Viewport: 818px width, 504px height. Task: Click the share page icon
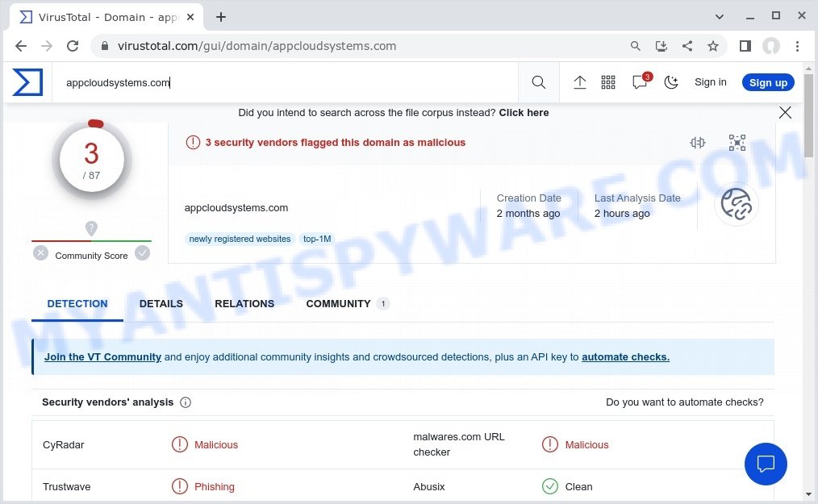coord(687,46)
